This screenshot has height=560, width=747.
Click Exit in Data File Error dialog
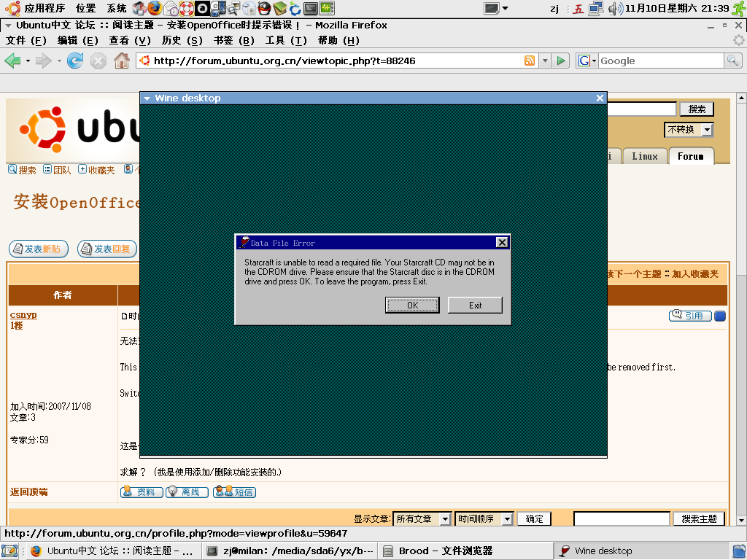click(x=475, y=306)
